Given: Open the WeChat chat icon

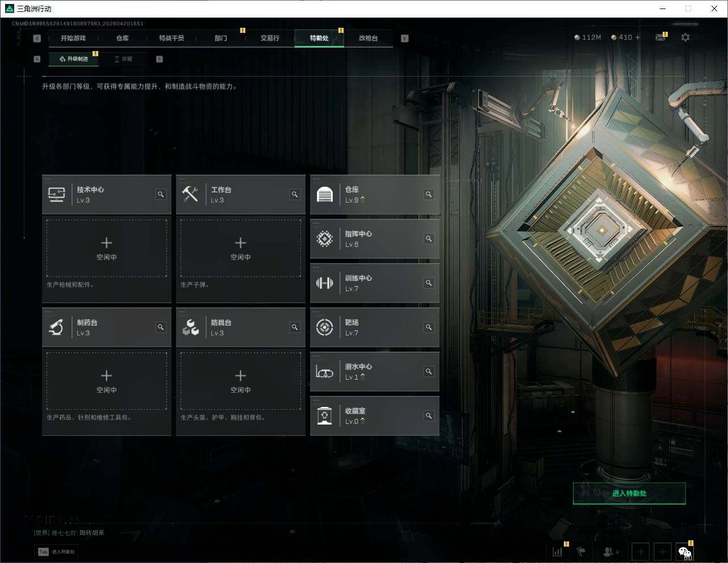Looking at the screenshot, I should click(685, 552).
